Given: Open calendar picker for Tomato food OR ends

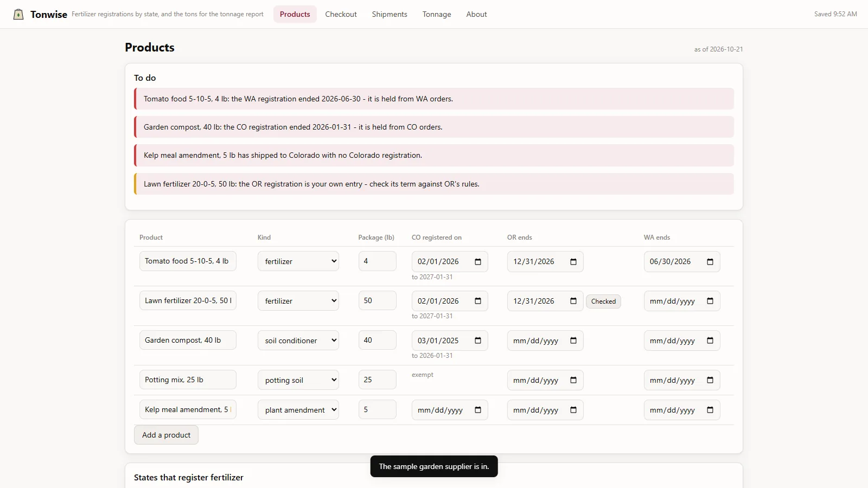Looking at the screenshot, I should click(x=573, y=261).
